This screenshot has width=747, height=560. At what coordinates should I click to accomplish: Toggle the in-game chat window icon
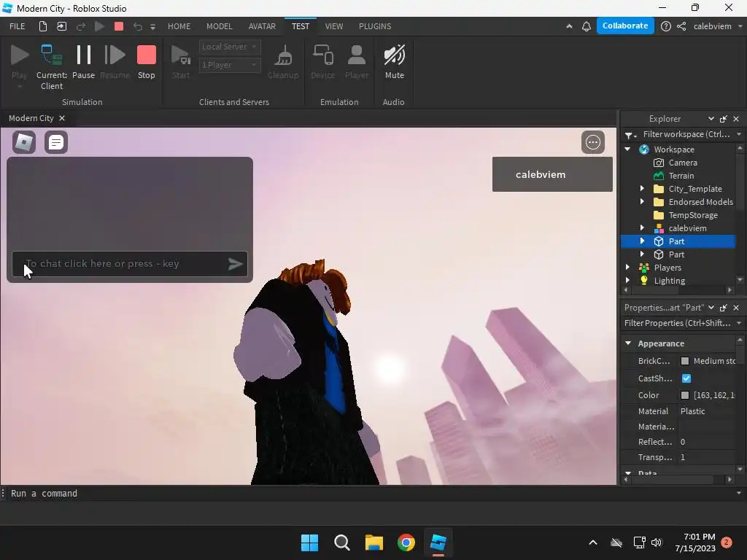[x=56, y=142]
